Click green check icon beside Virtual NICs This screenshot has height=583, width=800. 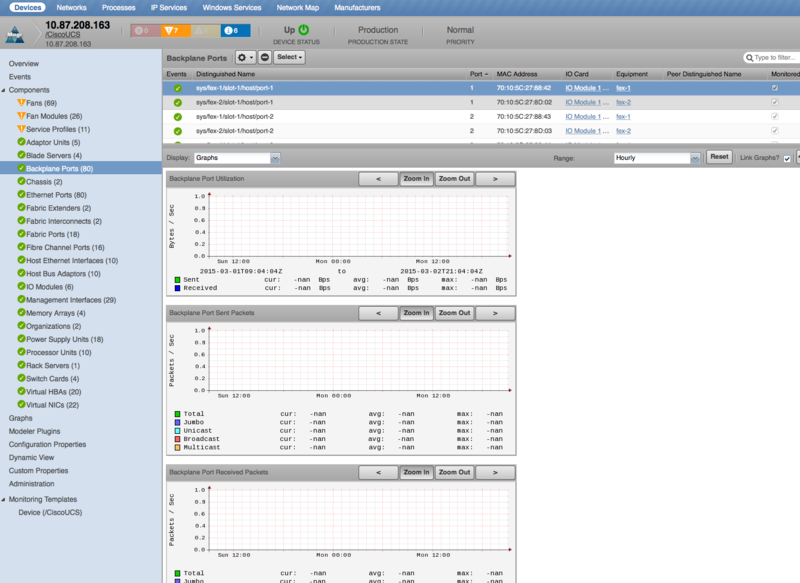(21, 404)
